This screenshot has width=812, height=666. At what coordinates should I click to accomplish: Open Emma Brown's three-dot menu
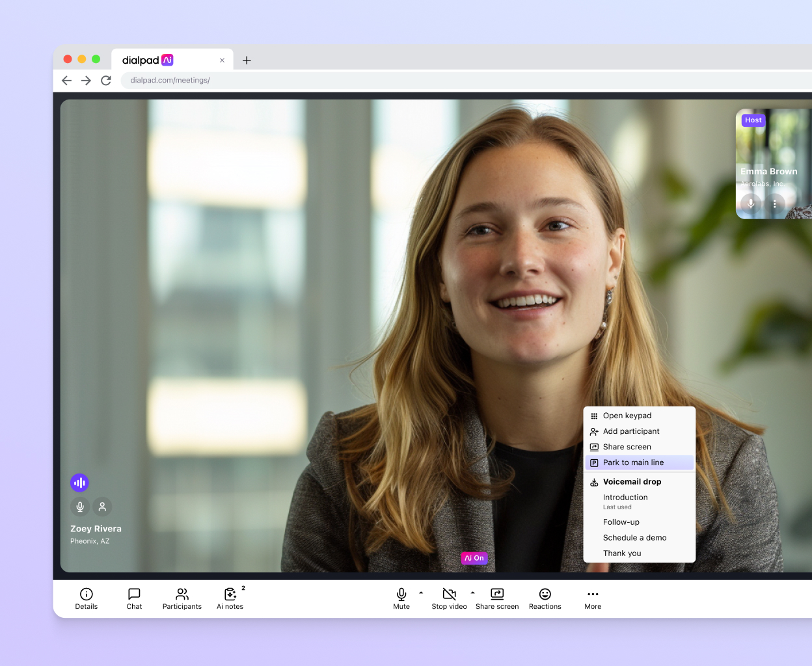[774, 204]
